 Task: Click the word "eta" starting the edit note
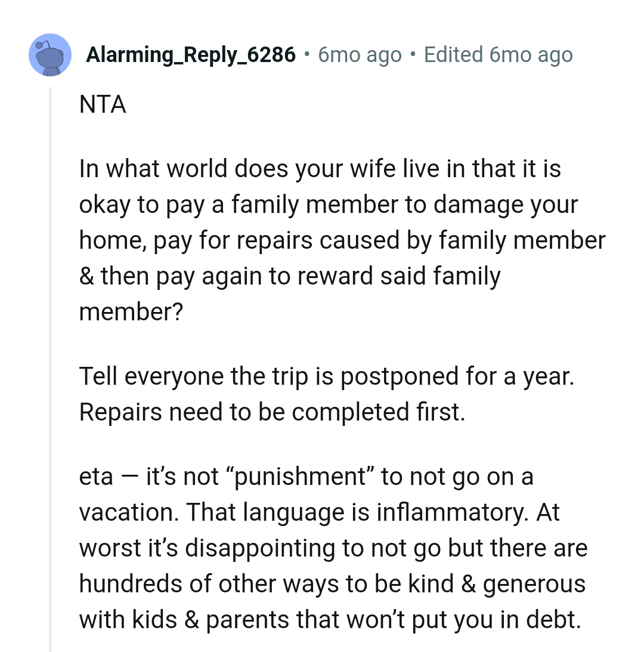click(x=96, y=477)
